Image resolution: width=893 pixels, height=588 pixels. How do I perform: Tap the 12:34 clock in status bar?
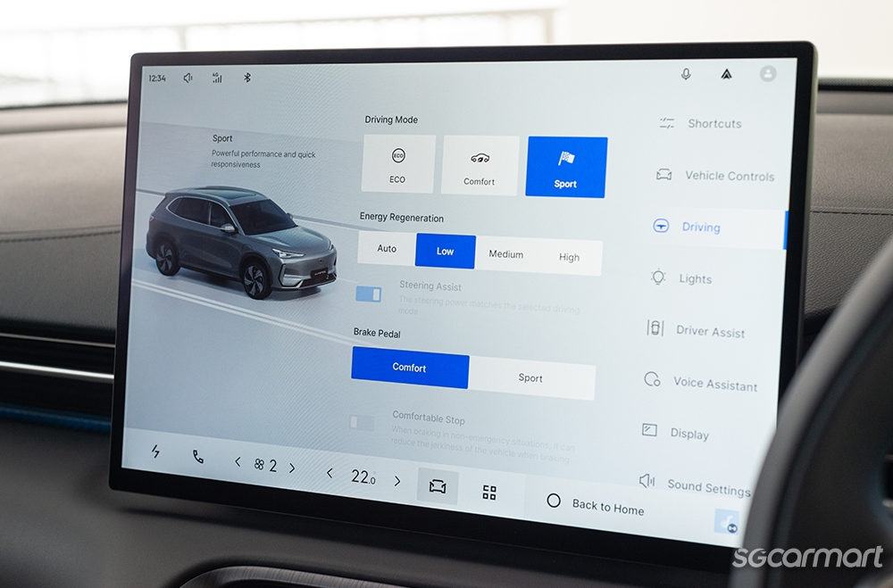157,78
